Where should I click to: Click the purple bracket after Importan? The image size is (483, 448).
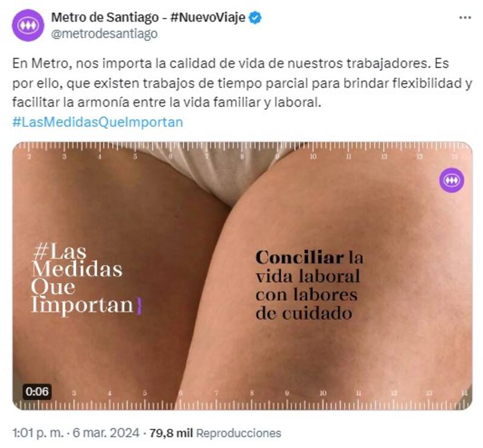click(x=139, y=306)
